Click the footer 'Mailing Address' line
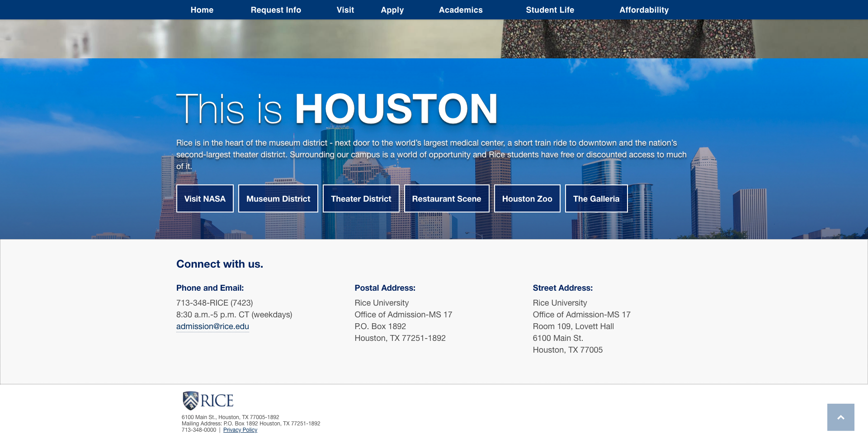Viewport: 868px width, 434px height. (x=251, y=424)
